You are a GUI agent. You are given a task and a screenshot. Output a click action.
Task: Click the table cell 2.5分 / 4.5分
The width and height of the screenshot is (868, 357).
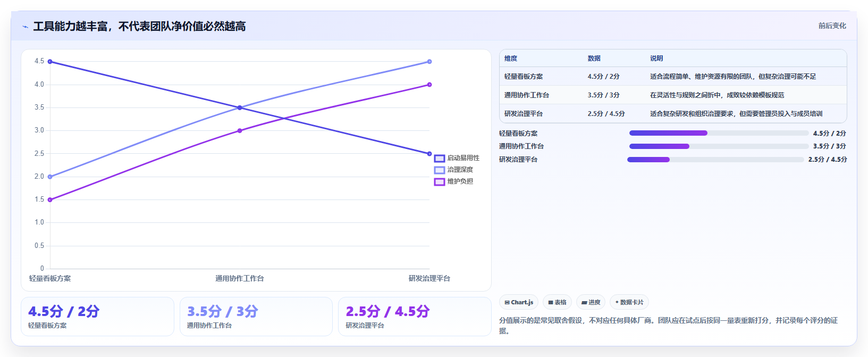(606, 114)
